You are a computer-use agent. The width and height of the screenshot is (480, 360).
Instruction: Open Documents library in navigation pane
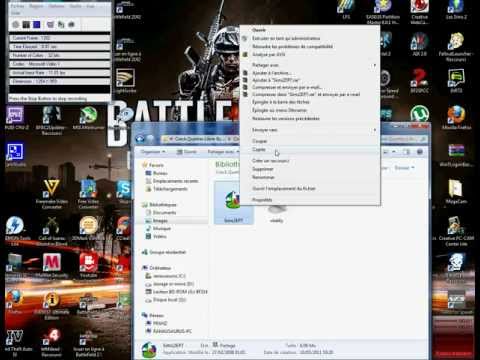(161, 212)
